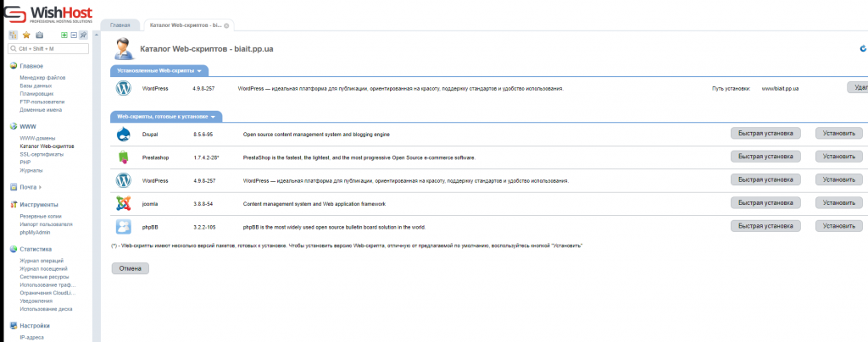The height and width of the screenshot is (342, 868).
Task: Click WordPress icon in ready-to-install list
Action: tap(124, 180)
